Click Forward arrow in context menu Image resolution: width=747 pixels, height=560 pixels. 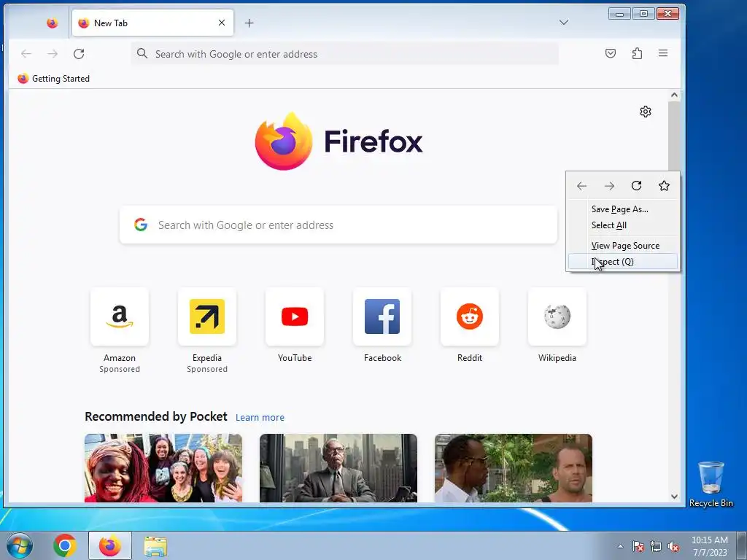tap(609, 186)
